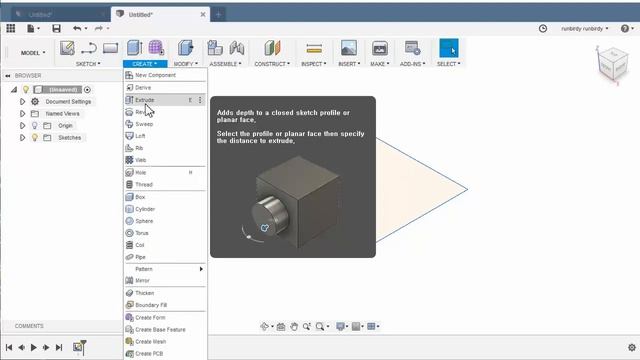
Task: Open the Help question mark menu
Action: (625, 28)
